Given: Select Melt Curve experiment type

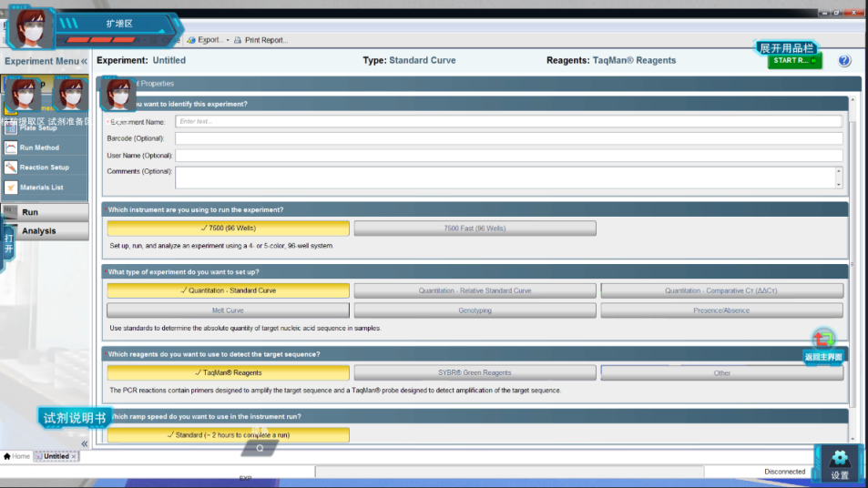Looking at the screenshot, I should click(x=228, y=310).
